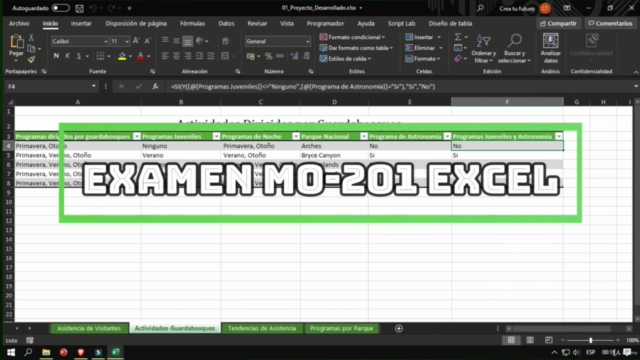Click the Clear eraser icon
Viewport: 640px width, 360px height.
pos(458,59)
